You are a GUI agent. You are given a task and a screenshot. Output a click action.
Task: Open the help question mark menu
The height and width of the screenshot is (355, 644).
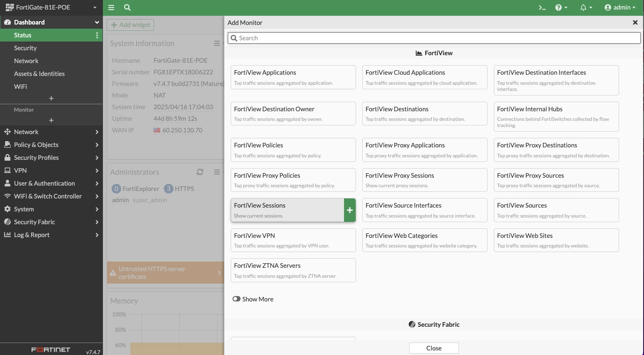click(561, 7)
